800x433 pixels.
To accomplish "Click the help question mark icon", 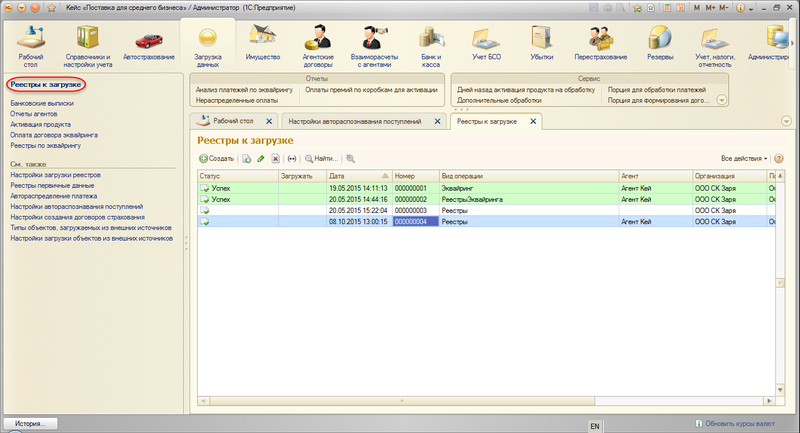I will [778, 158].
